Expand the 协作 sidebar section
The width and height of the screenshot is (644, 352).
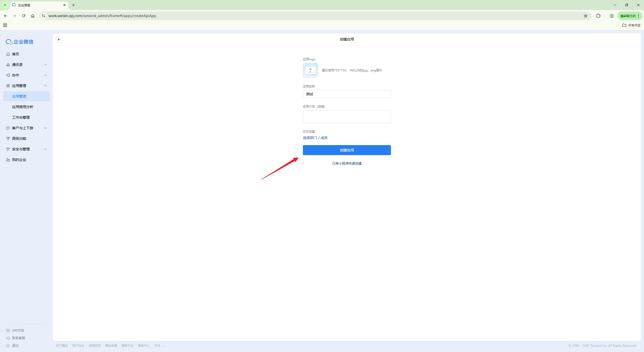click(x=26, y=75)
